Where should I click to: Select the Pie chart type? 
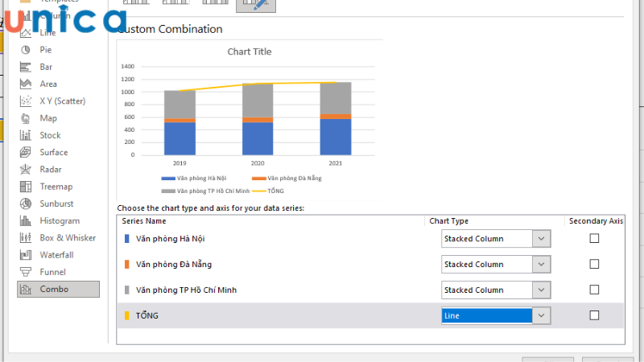(46, 50)
